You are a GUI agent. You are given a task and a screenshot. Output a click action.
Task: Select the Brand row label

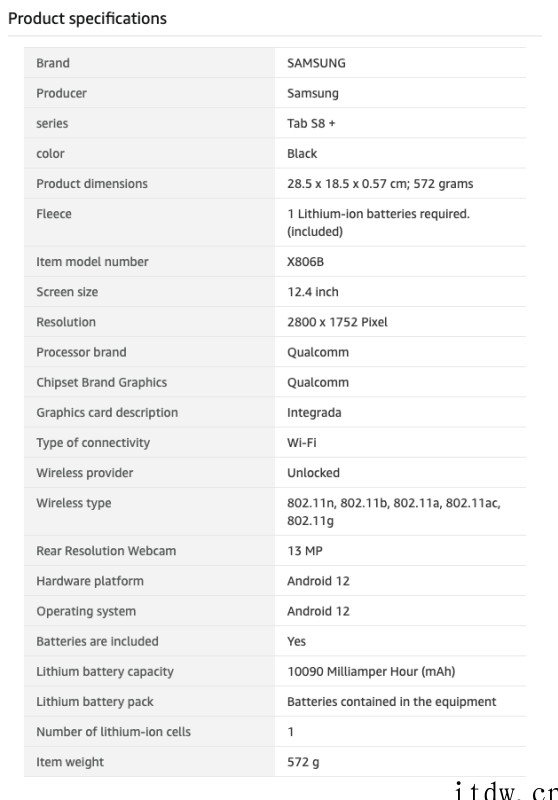(x=53, y=63)
